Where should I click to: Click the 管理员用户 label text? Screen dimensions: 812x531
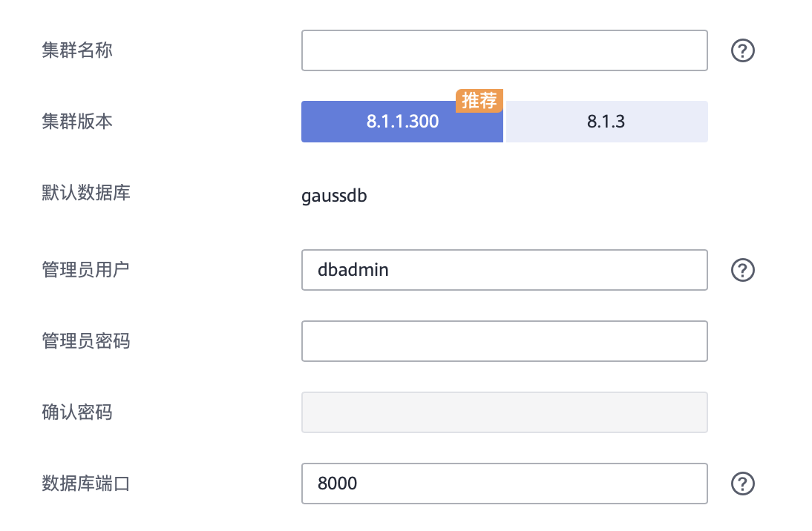(x=87, y=270)
